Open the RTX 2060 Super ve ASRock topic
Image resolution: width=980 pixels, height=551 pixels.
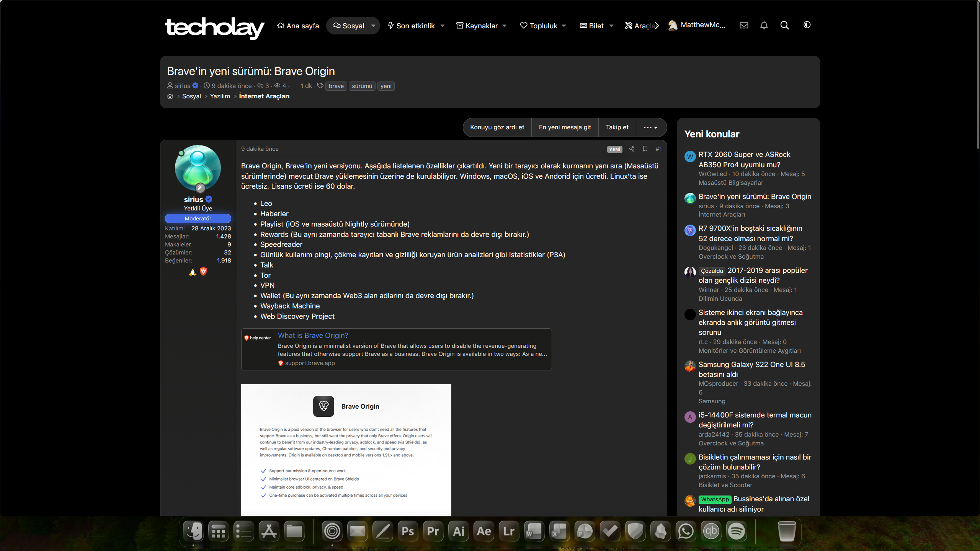tap(744, 160)
